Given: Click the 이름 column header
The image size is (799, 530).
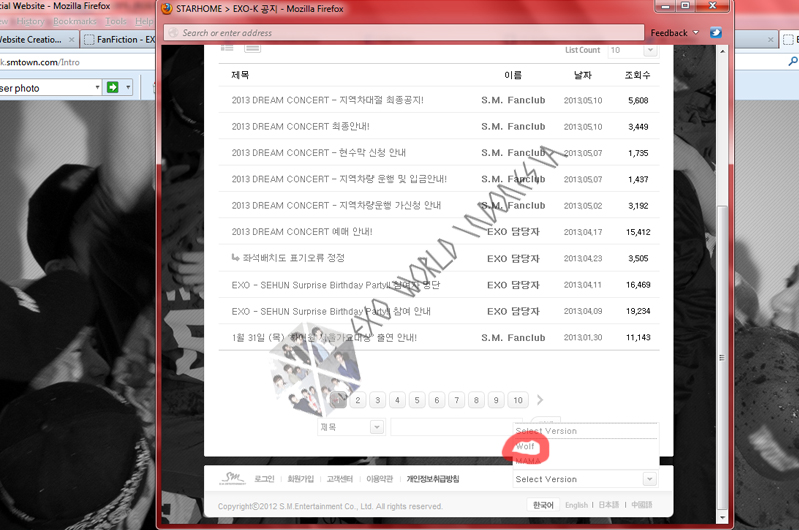Looking at the screenshot, I should point(513,75).
